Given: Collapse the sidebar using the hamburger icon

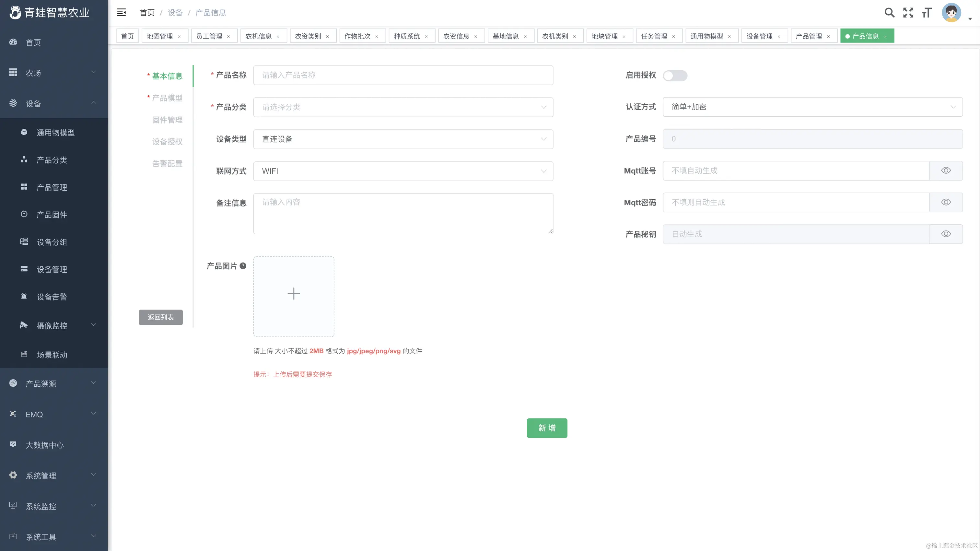Looking at the screenshot, I should [121, 13].
